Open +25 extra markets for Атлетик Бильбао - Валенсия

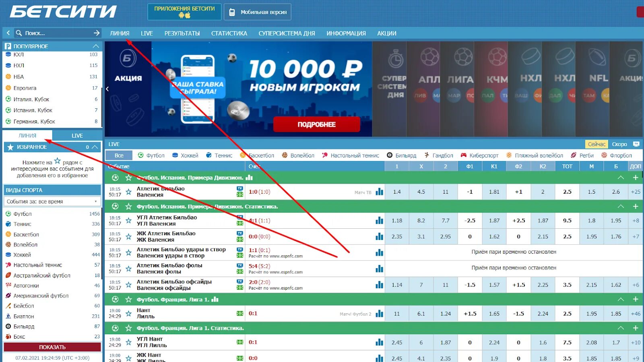(x=636, y=192)
